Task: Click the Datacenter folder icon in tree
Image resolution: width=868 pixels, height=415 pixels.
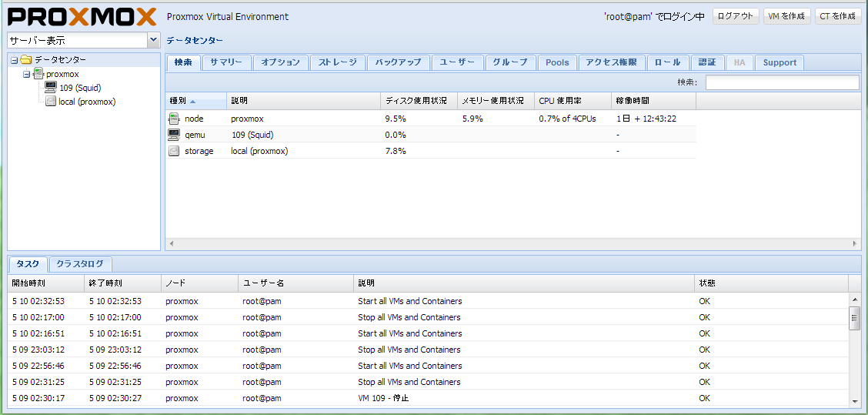Action: [26, 60]
